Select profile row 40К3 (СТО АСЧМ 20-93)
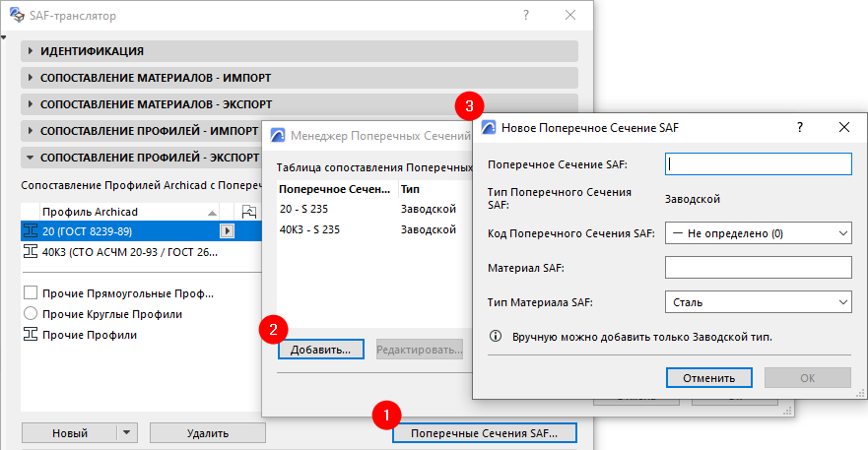This screenshot has height=450, width=868. tap(141, 252)
